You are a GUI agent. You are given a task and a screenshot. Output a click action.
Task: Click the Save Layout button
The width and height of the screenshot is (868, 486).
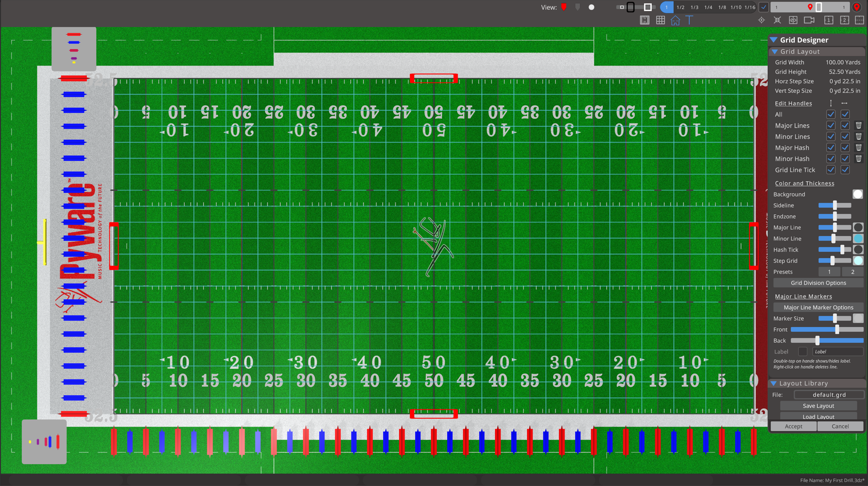tap(818, 406)
